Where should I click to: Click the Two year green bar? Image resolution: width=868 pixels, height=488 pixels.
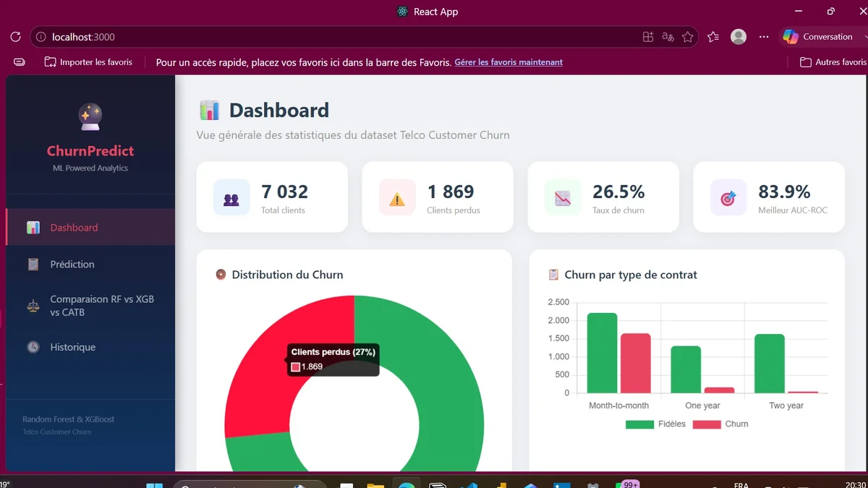coord(770,364)
